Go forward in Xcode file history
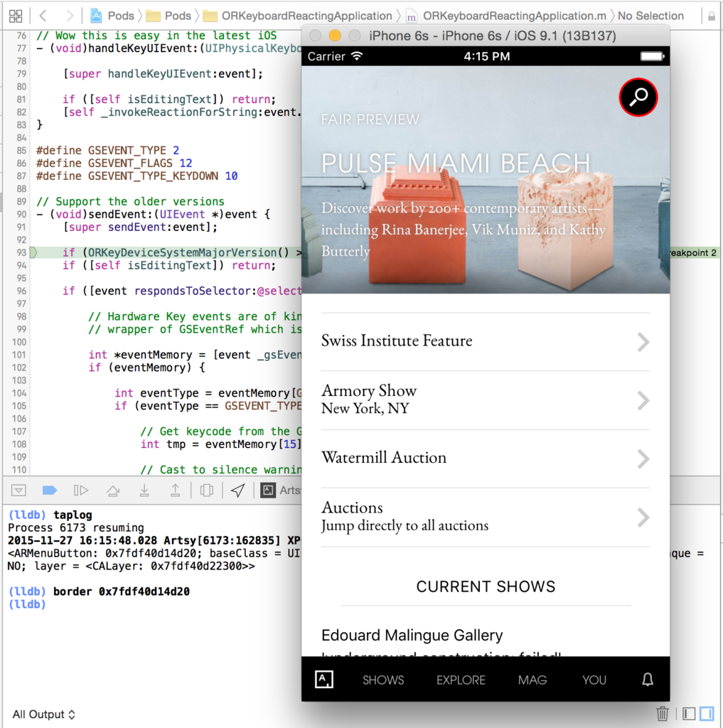 (70, 16)
